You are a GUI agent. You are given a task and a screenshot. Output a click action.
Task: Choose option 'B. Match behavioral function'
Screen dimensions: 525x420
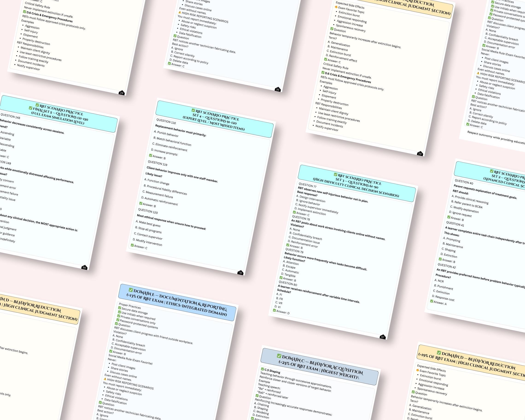172,141
